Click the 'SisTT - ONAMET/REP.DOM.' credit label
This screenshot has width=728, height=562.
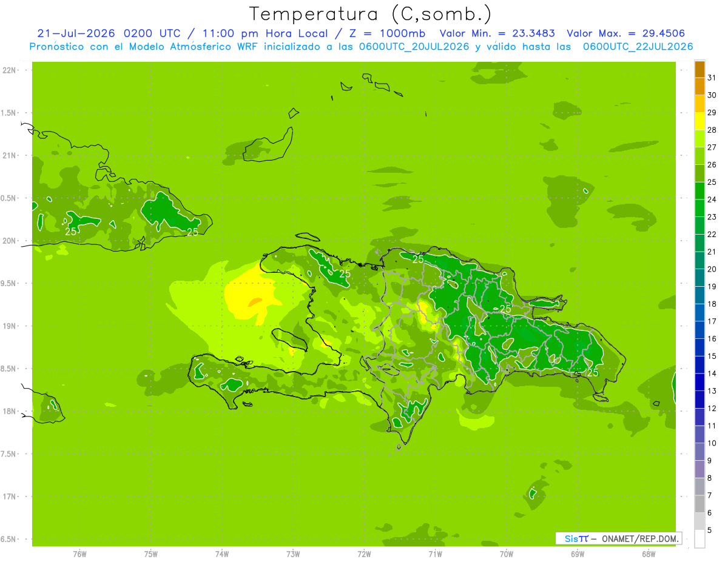click(619, 538)
